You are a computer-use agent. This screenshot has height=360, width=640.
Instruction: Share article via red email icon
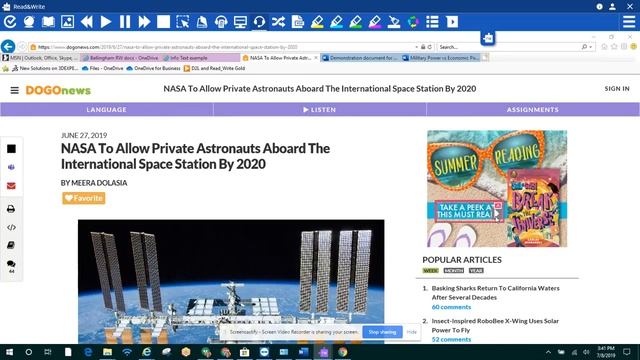tap(11, 186)
